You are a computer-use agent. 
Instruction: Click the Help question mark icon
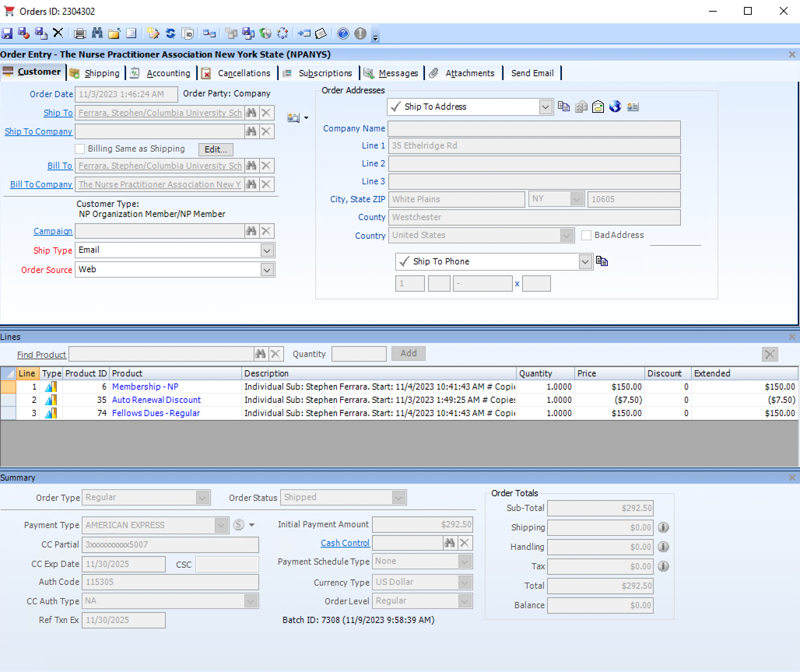(342, 33)
